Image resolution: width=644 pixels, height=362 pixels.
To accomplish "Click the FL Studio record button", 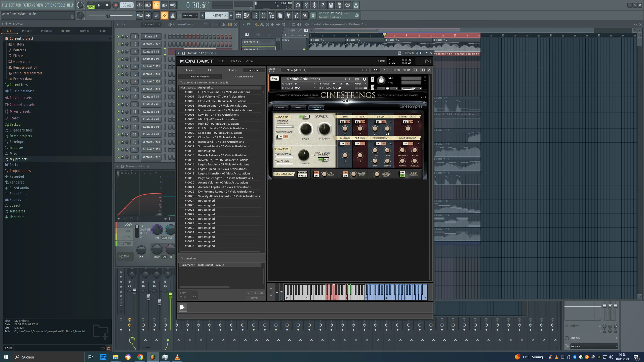I will pos(115,5).
